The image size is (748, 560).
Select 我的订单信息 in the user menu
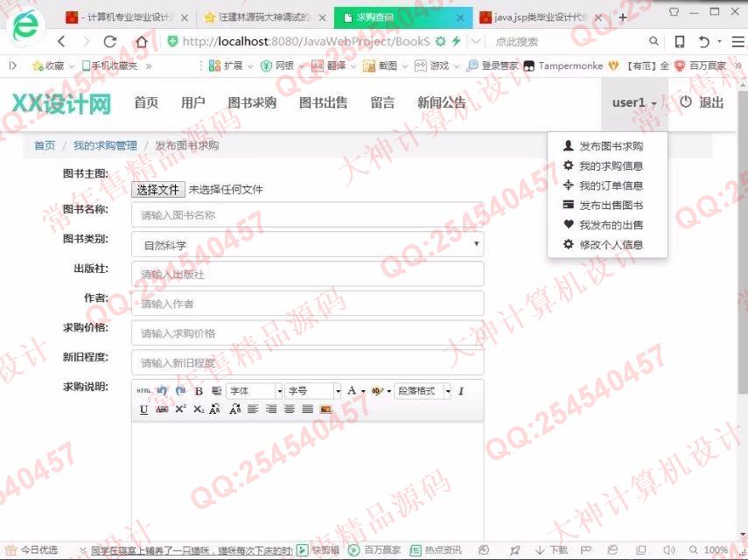point(607,185)
